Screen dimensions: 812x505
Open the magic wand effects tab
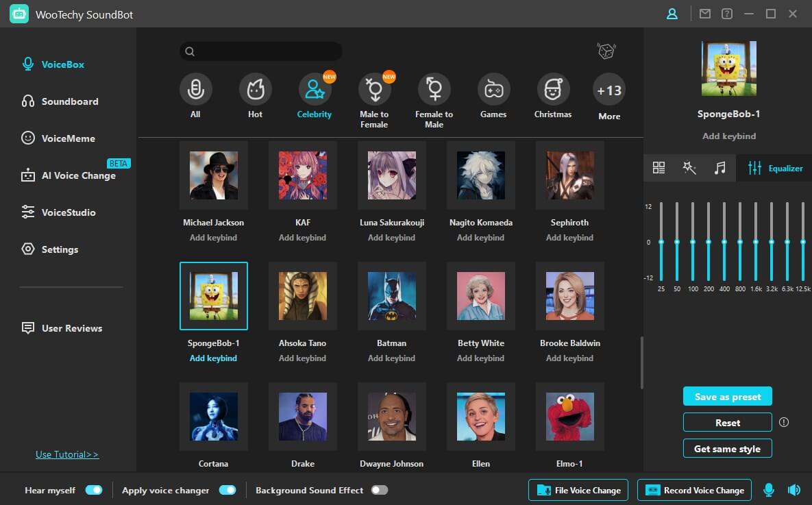[689, 168]
